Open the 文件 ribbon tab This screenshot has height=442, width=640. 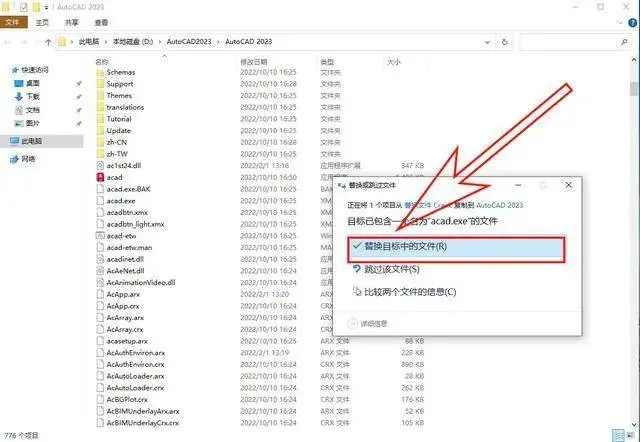tap(13, 22)
